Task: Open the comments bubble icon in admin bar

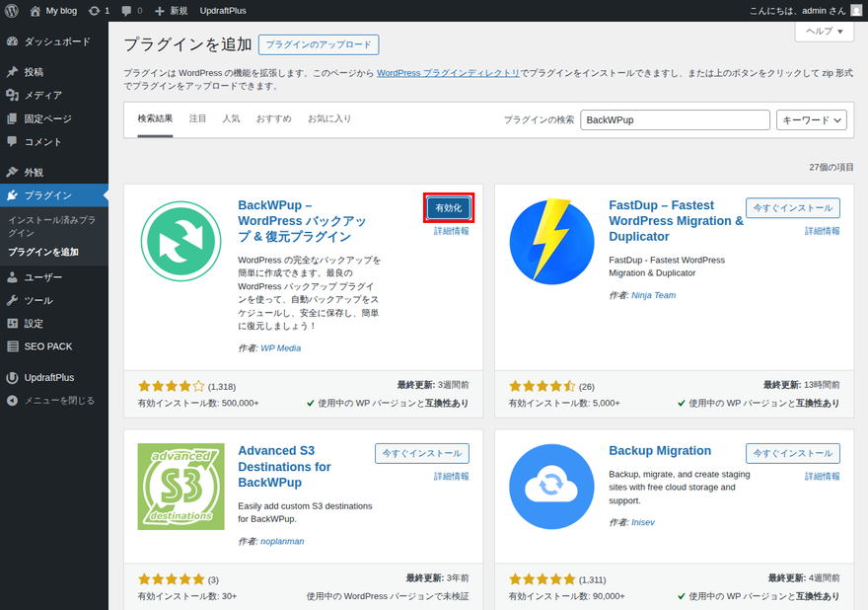Action: (x=132, y=11)
